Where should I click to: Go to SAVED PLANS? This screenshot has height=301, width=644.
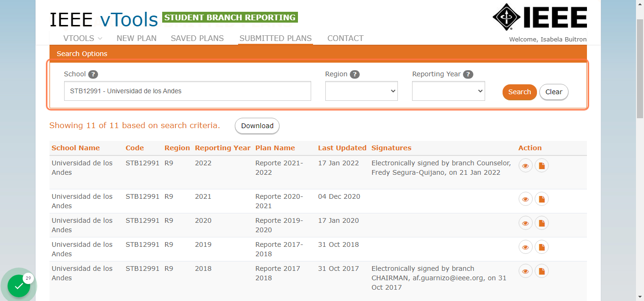tap(197, 38)
